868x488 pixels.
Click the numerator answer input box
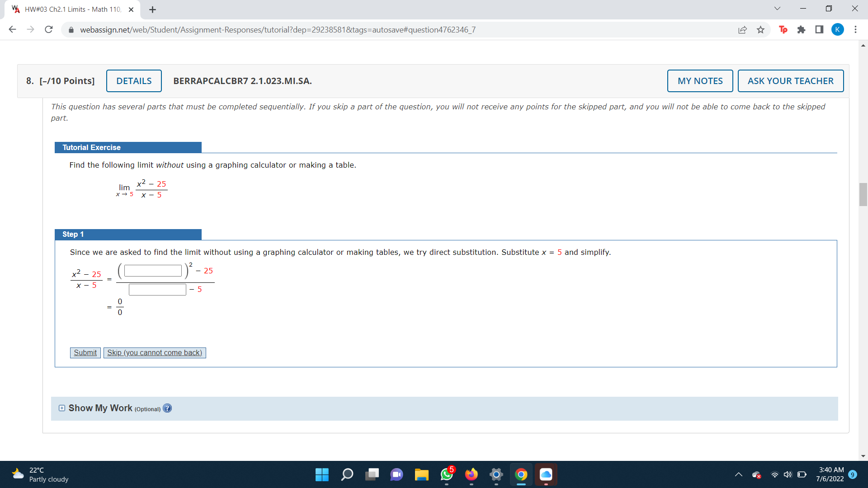[153, 271]
